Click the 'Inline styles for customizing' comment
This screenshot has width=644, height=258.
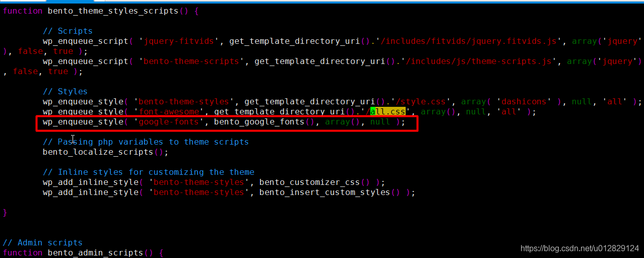click(x=148, y=172)
